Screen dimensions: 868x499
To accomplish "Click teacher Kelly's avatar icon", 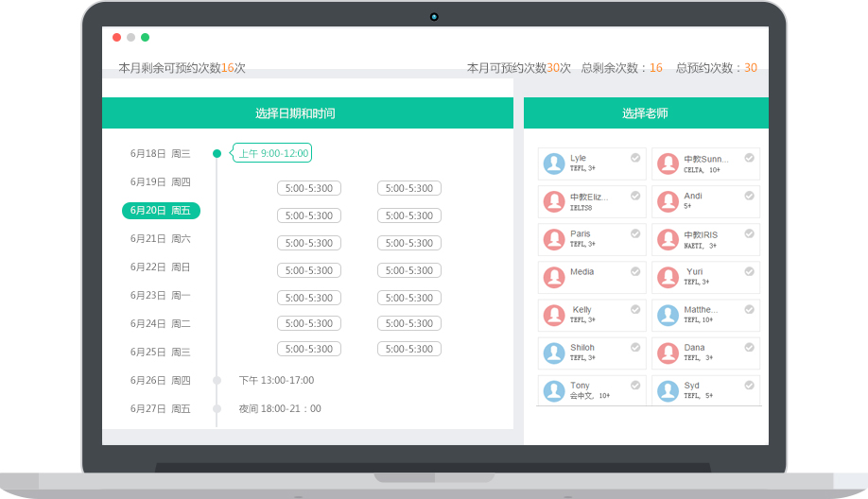I will [554, 315].
